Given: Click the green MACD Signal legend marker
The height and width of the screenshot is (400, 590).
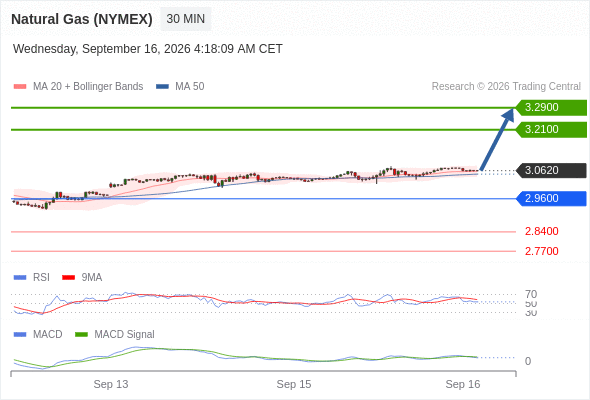Looking at the screenshot, I should point(81,334).
